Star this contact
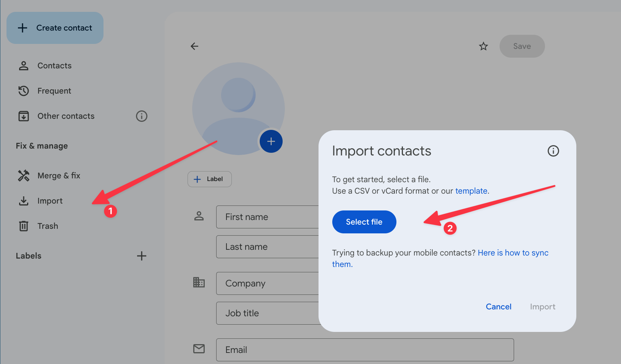621x364 pixels. [x=484, y=46]
